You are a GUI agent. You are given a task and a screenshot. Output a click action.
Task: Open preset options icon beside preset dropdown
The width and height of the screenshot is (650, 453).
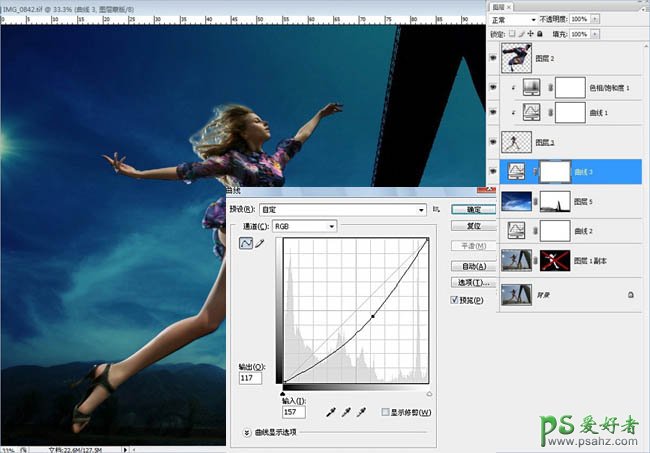click(437, 210)
